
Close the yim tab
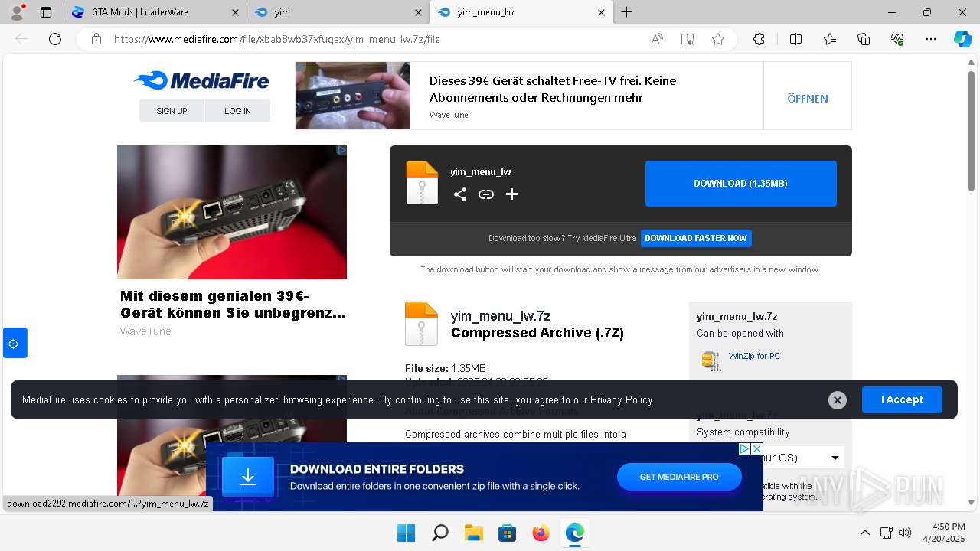pos(418,12)
